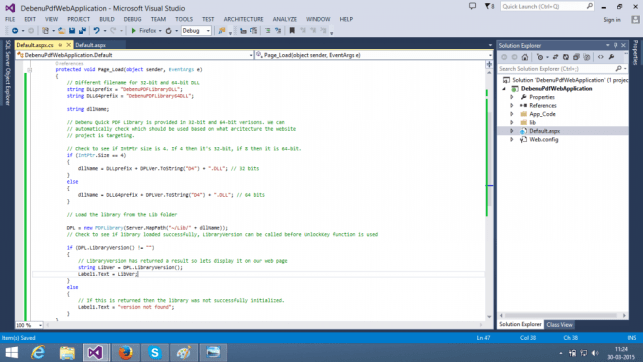The height and width of the screenshot is (362, 643).
Task: Click the Sign in link
Action: point(612,20)
